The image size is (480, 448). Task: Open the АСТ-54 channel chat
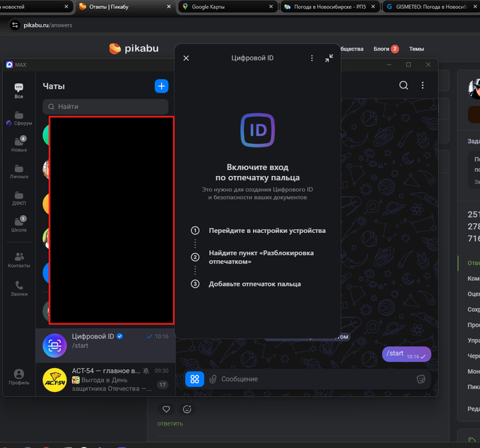[106, 379]
